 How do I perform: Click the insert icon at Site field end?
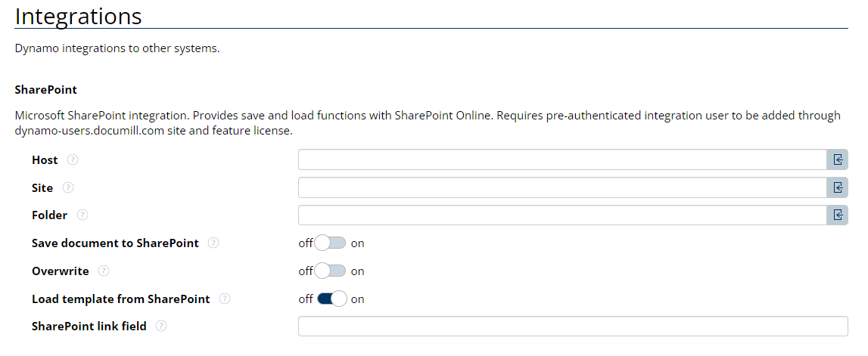pyautogui.click(x=838, y=187)
